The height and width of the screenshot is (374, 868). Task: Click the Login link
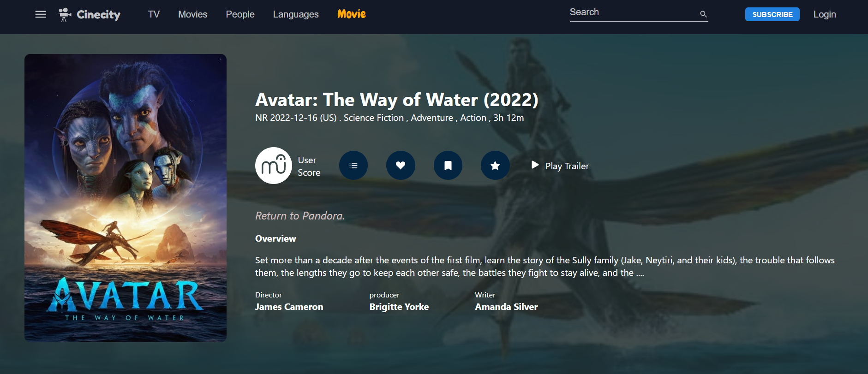click(x=825, y=14)
